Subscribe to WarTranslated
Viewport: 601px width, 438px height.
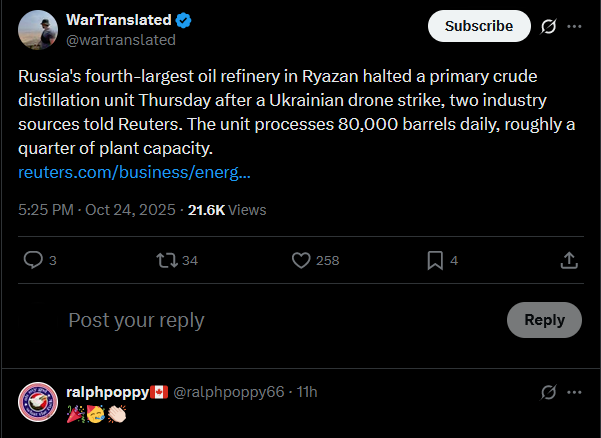479,26
